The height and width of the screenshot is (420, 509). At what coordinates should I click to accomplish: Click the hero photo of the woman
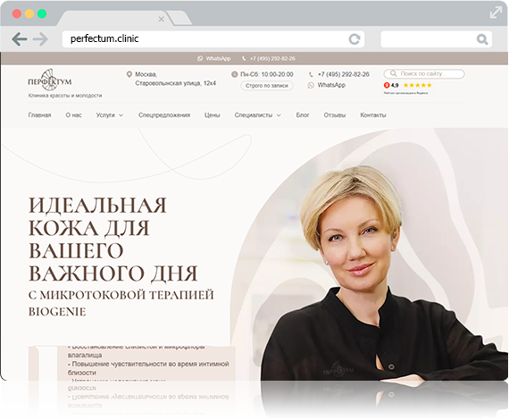383,273
